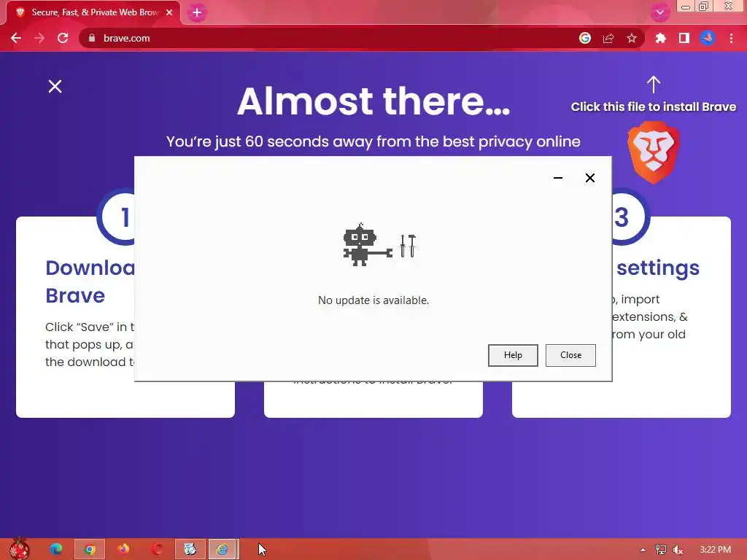Click the Close button in the update dialog
Screen dimensions: 747x560
[x=570, y=355]
